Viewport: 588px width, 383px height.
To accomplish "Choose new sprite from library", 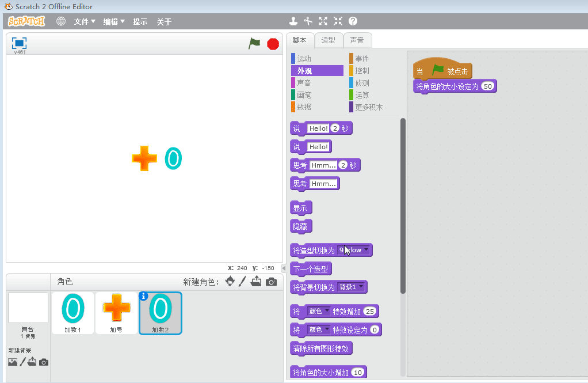I will pyautogui.click(x=230, y=282).
